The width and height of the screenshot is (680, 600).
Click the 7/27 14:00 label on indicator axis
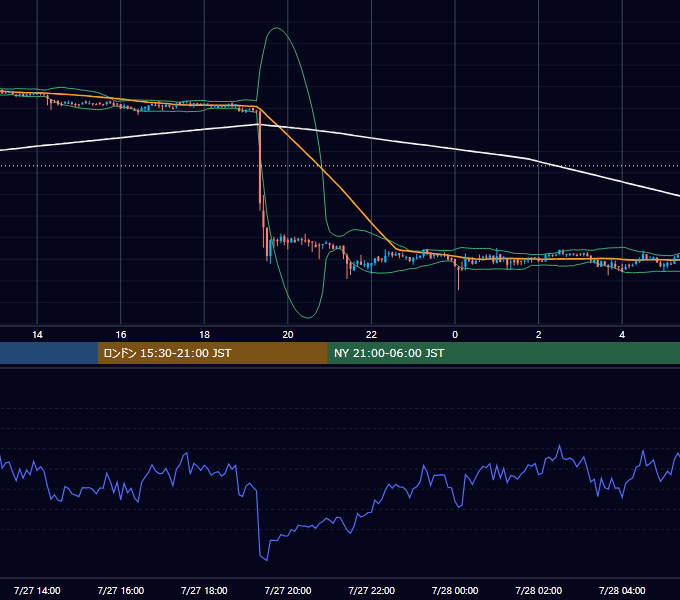(x=37, y=590)
